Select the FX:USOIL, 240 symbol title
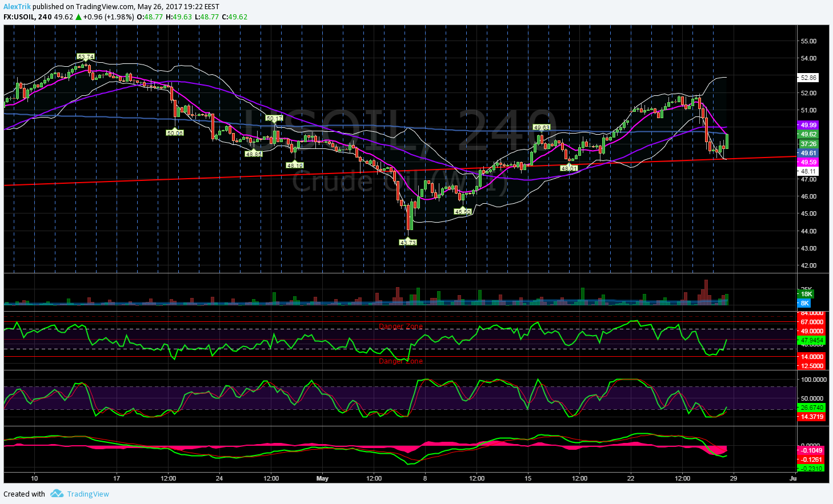 click(27, 17)
